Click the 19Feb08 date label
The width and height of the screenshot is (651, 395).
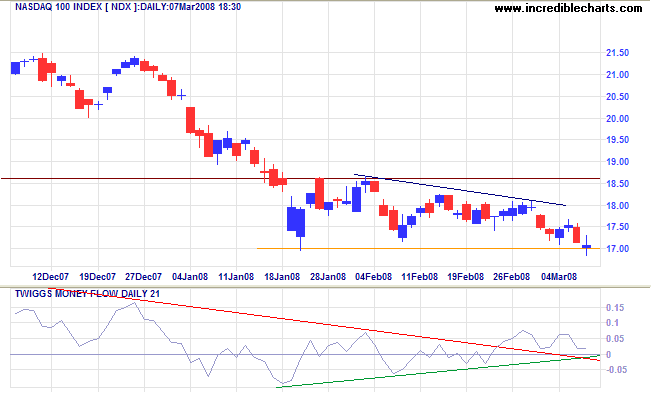(x=465, y=277)
